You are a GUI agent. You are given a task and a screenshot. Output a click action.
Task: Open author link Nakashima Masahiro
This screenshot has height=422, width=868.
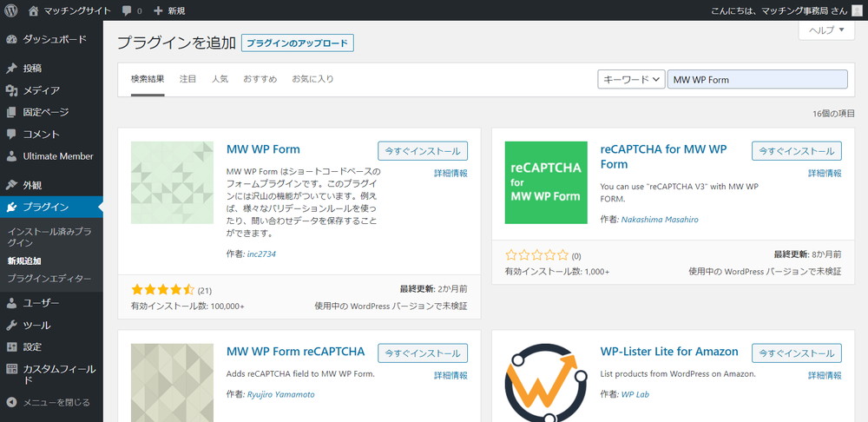coord(660,220)
